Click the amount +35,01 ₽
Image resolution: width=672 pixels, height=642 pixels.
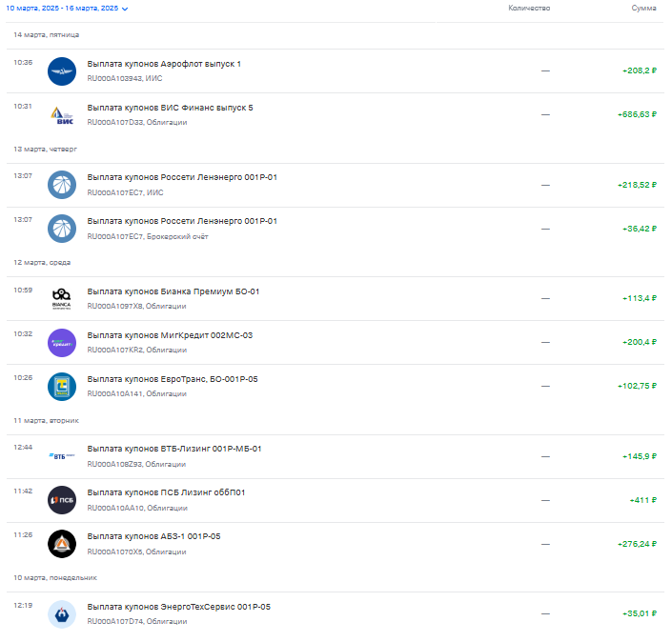640,613
